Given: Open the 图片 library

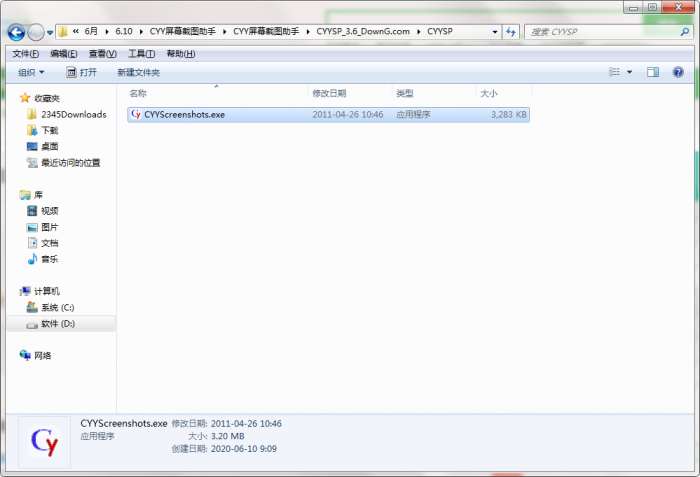Looking at the screenshot, I should click(x=43, y=227).
